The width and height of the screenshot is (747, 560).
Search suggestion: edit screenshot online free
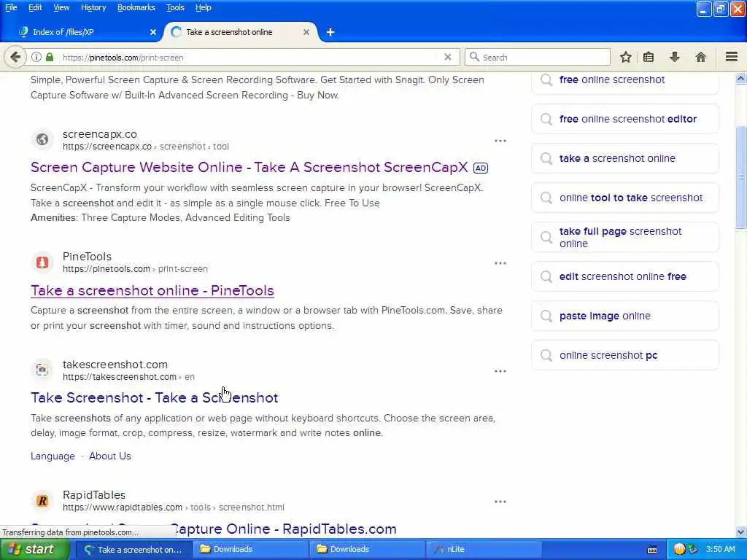625,276
